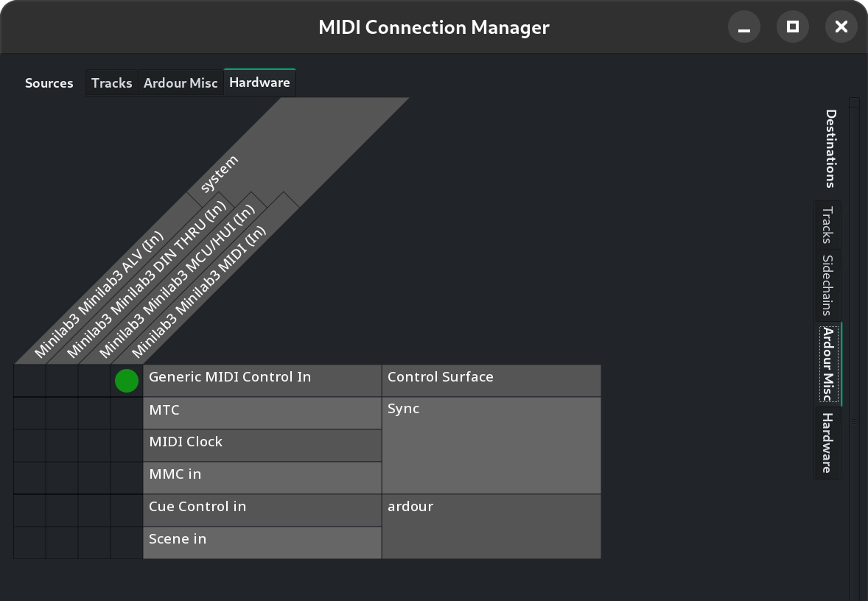This screenshot has height=601, width=868.
Task: Switch to Sidechains destinations tab
Action: pos(827,284)
